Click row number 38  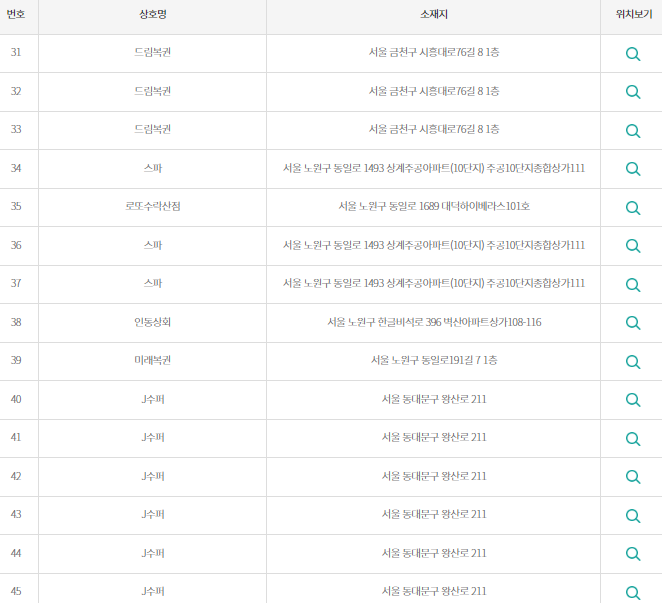click(16, 322)
